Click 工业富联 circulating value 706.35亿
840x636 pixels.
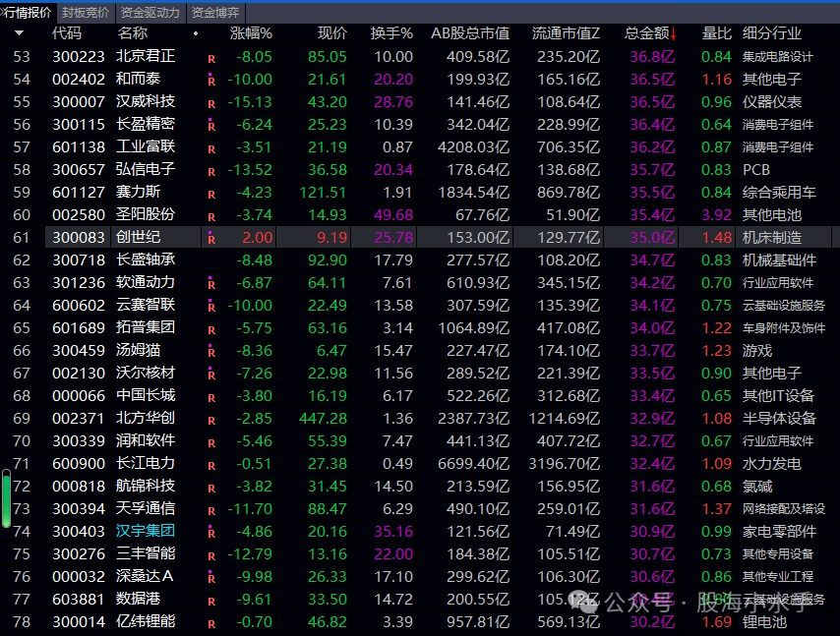click(569, 146)
